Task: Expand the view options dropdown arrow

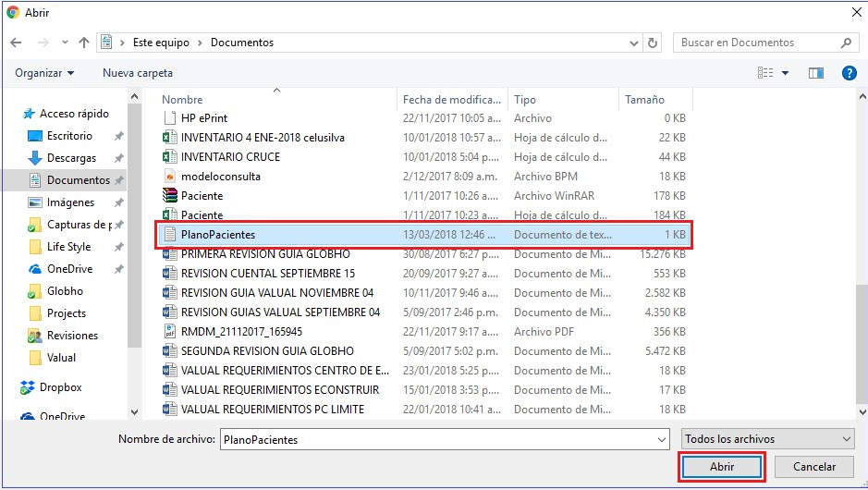Action: [786, 73]
